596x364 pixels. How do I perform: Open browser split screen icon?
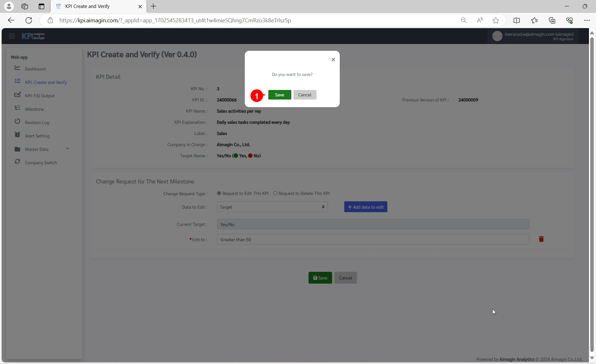pos(517,20)
